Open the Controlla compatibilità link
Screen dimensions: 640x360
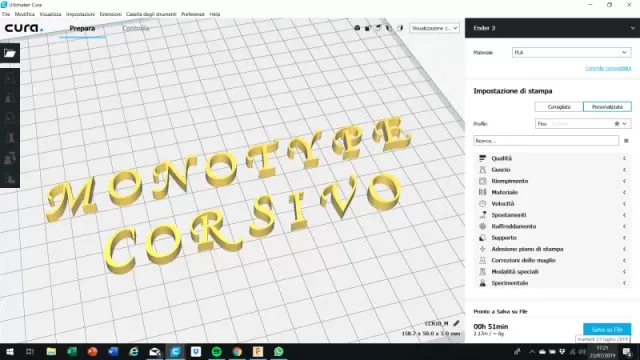point(608,68)
